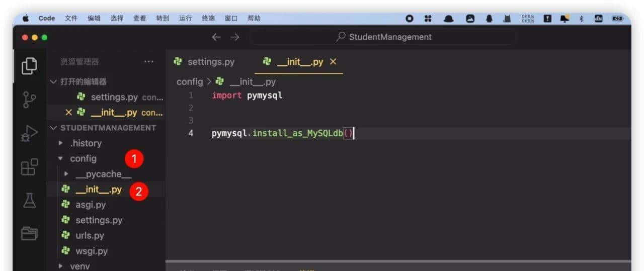Select the __init__.py tab
The width and height of the screenshot is (644, 271).
300,62
